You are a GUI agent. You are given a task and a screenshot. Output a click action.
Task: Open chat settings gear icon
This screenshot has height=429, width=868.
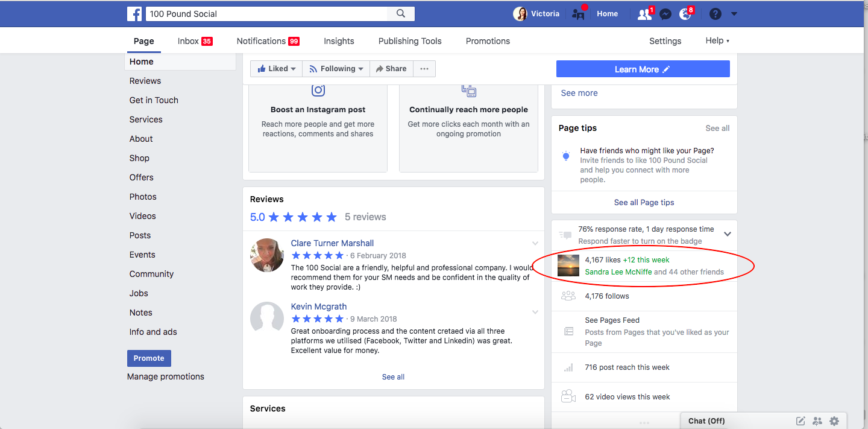(834, 421)
